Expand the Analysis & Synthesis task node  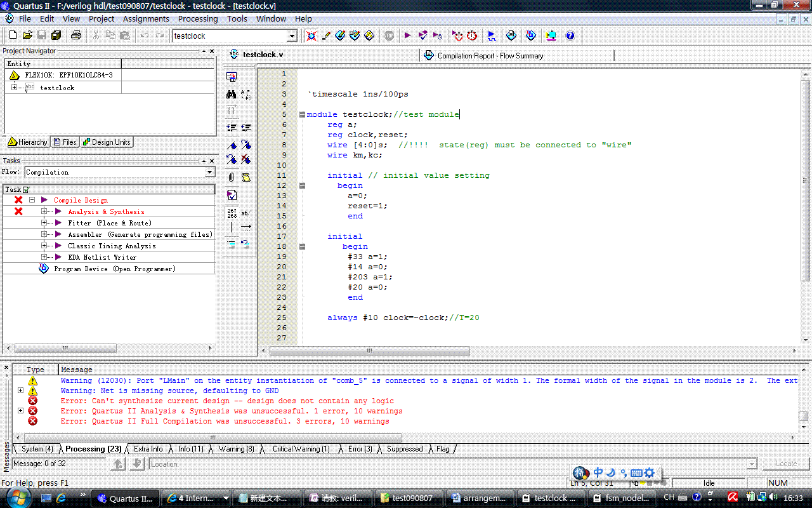[44, 211]
